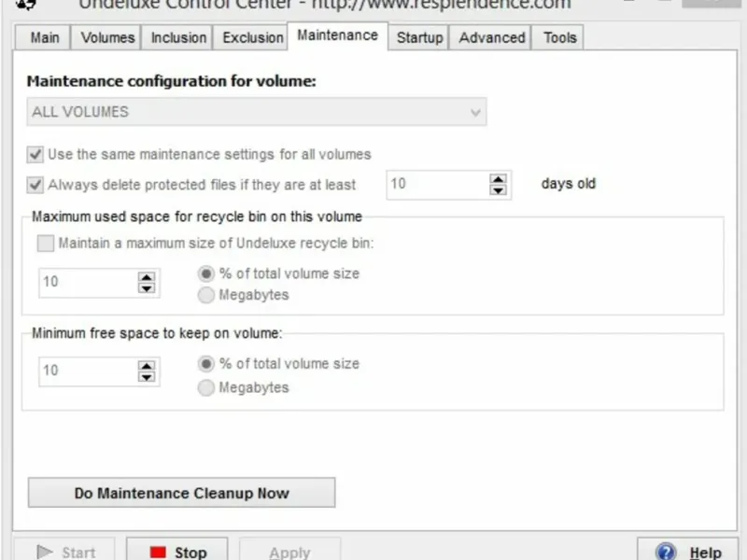Decrease minimum free space spinner value
Image resolution: width=747 pixels, height=560 pixels.
coord(147,376)
